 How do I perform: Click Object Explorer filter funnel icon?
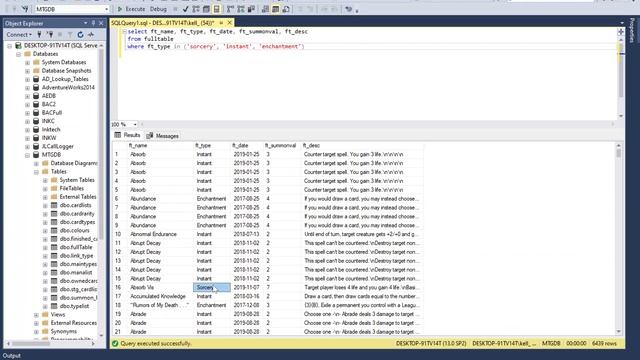tap(70, 35)
